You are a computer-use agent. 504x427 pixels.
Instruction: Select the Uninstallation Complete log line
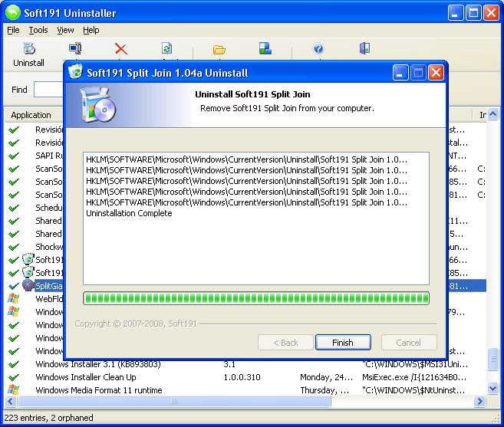point(129,213)
